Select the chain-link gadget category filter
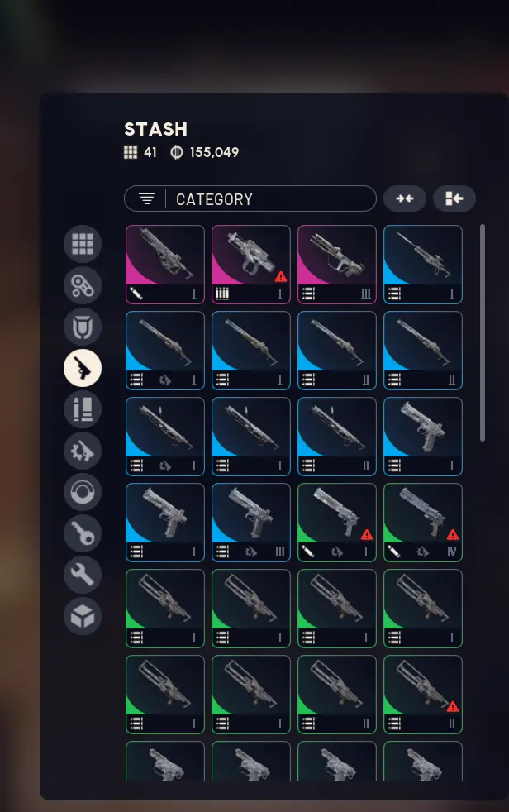The height and width of the screenshot is (812, 509). coord(83,285)
